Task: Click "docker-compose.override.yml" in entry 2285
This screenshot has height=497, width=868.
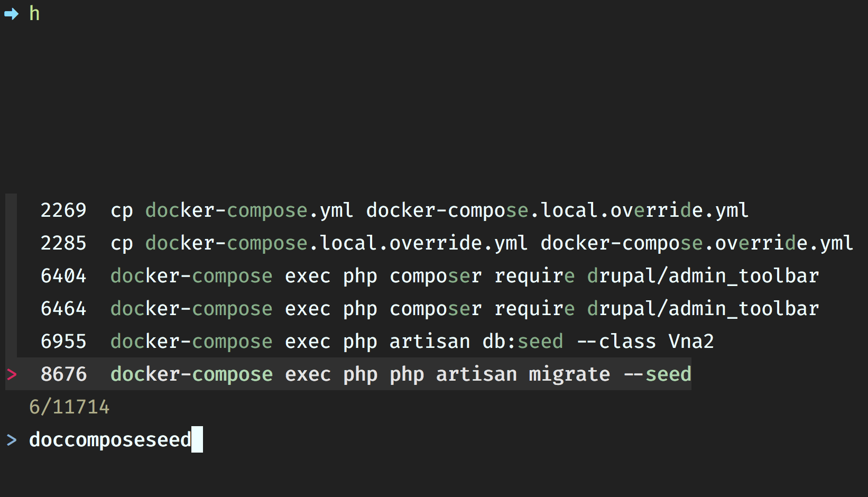Action: click(x=697, y=243)
